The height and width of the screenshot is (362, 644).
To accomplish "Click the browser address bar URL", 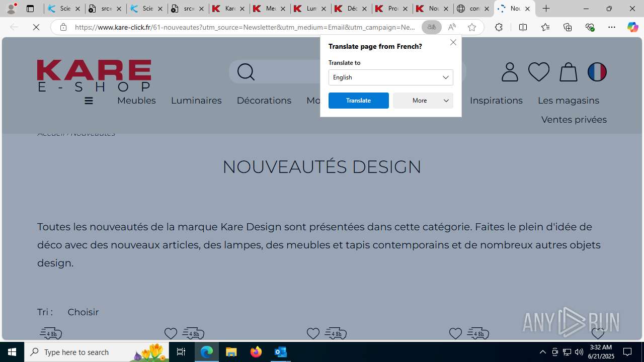I will (245, 27).
